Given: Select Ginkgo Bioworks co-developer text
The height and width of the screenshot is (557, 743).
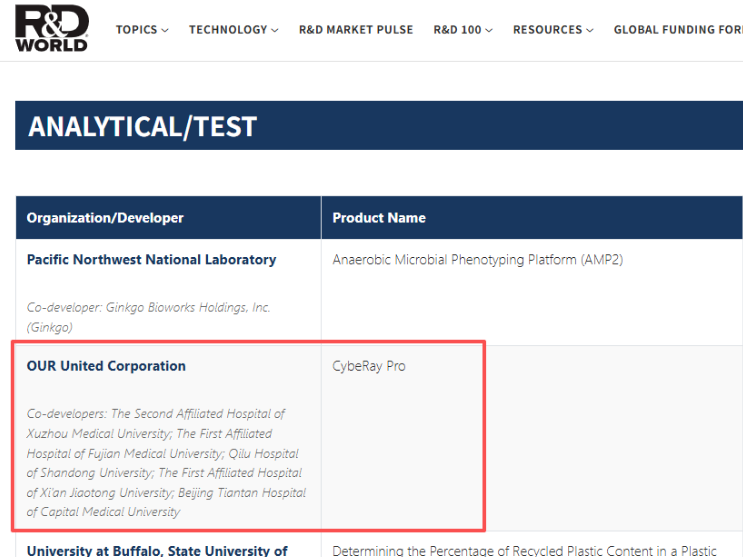Looking at the screenshot, I should pyautogui.click(x=148, y=317).
